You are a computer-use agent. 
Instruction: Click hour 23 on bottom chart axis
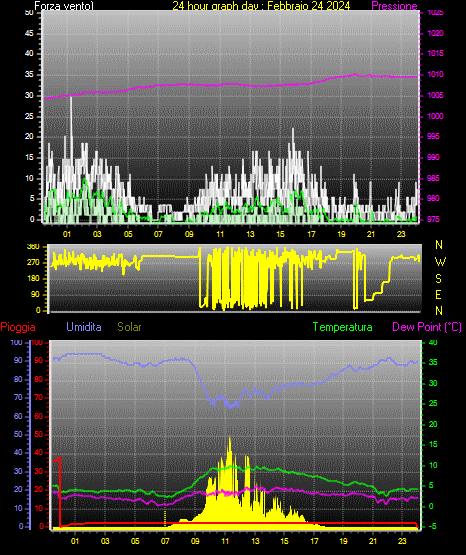pos(402,541)
